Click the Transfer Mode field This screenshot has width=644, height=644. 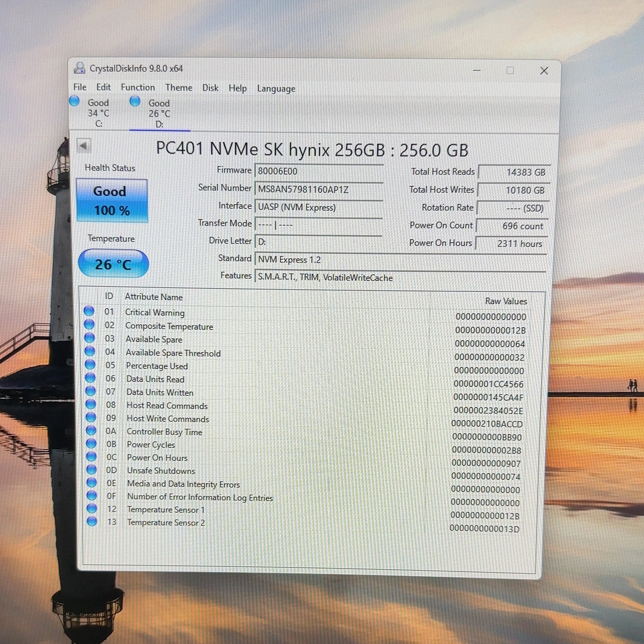coord(318,224)
